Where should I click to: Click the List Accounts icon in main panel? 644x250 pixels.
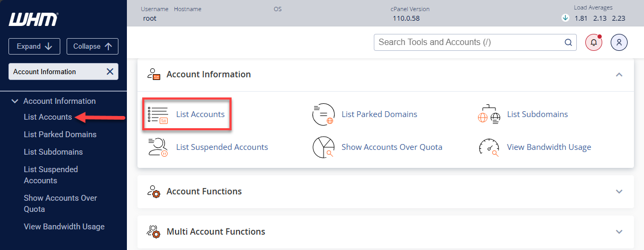pyautogui.click(x=158, y=114)
